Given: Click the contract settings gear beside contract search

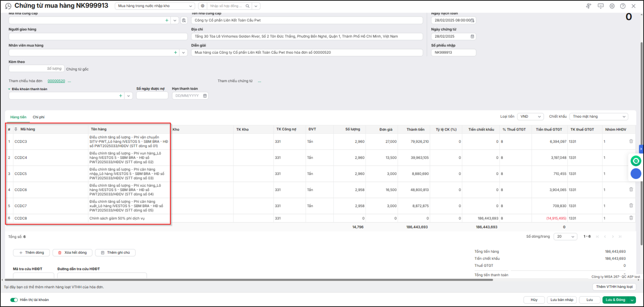Looking at the screenshot, I should [202, 6].
